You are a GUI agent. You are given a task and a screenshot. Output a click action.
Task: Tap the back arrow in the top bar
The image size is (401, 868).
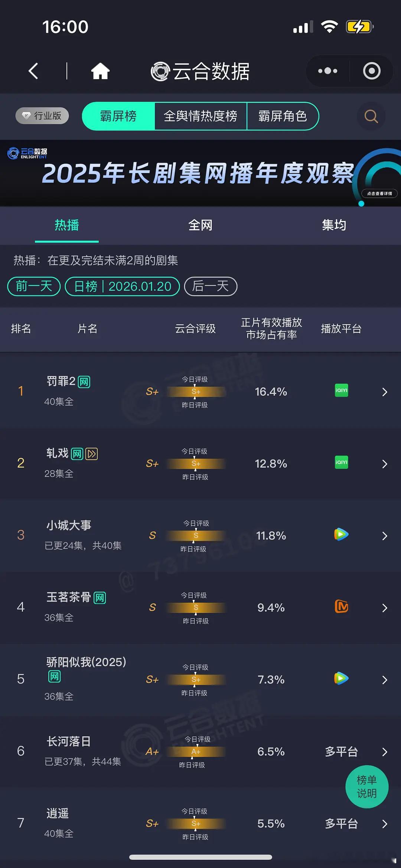tap(33, 71)
